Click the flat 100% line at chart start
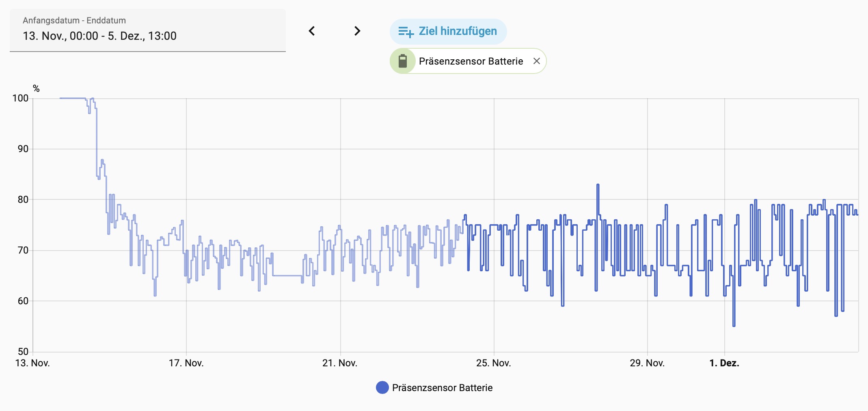Screen dimensions: 868x411 click(72, 98)
